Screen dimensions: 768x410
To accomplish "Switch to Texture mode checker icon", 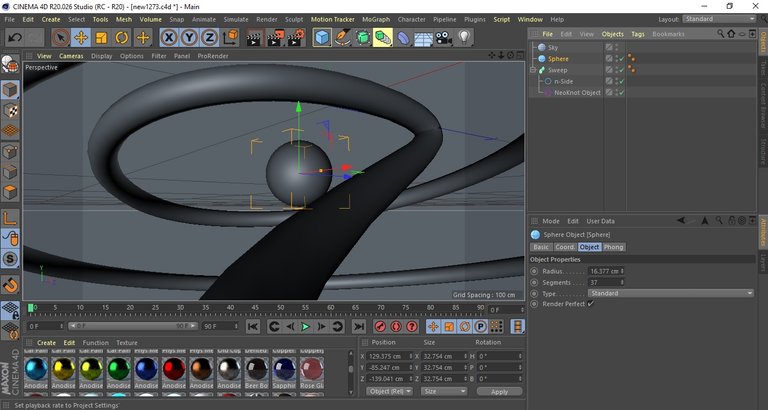I will click(10, 111).
